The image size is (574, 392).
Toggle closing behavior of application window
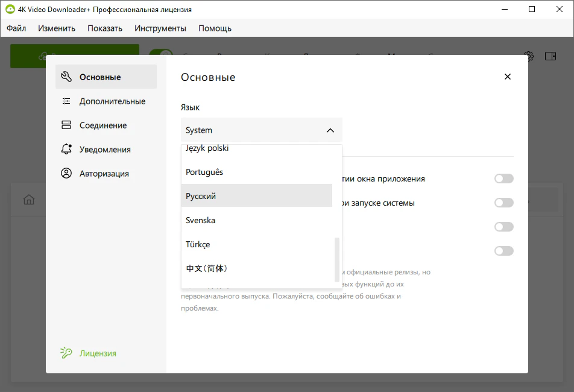click(x=503, y=179)
